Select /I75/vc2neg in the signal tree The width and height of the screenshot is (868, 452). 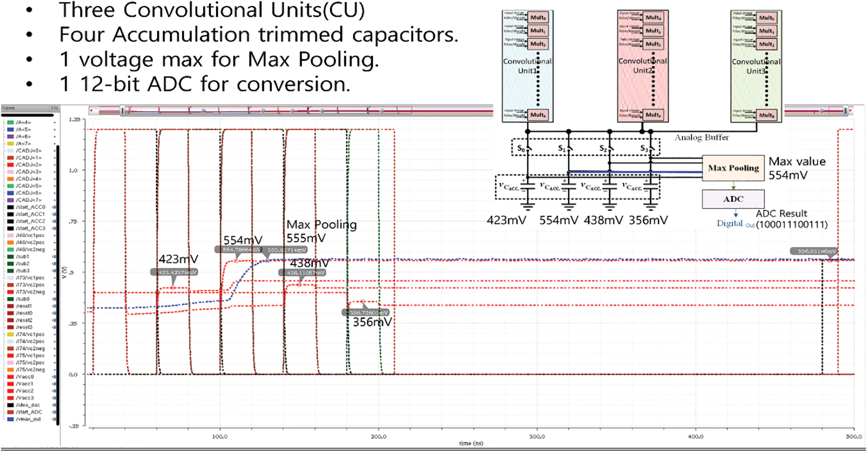coord(30,370)
